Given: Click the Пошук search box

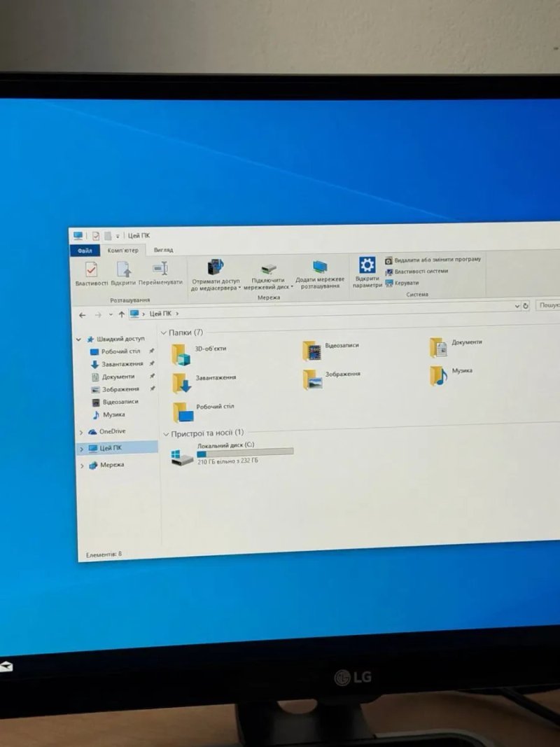Looking at the screenshot, I should (547, 305).
